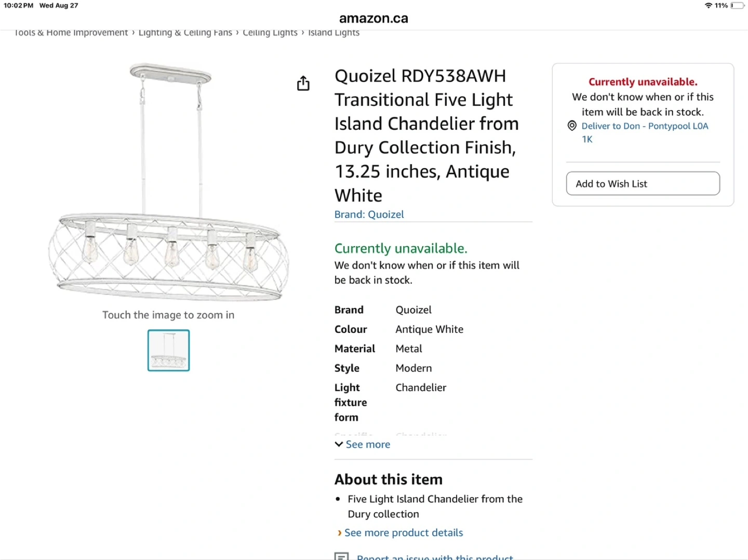The height and width of the screenshot is (560, 748).
Task: Expand the See more product attributes
Action: [x=363, y=444]
